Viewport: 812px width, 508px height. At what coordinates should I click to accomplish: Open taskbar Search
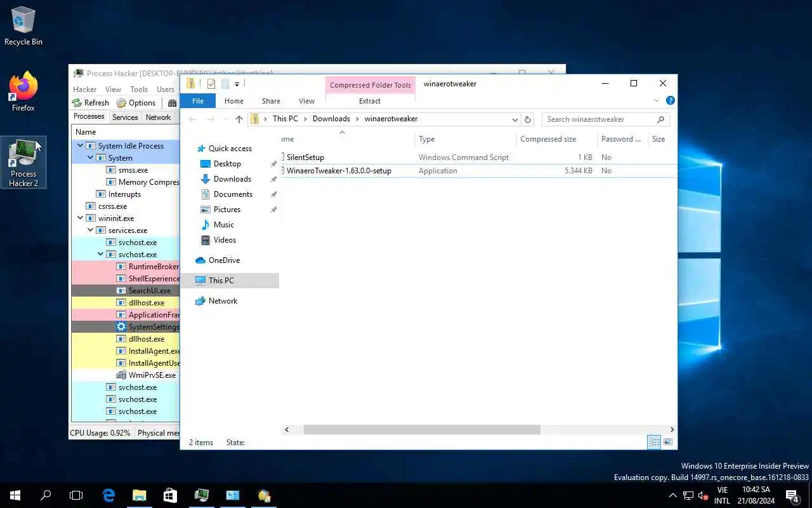46,495
